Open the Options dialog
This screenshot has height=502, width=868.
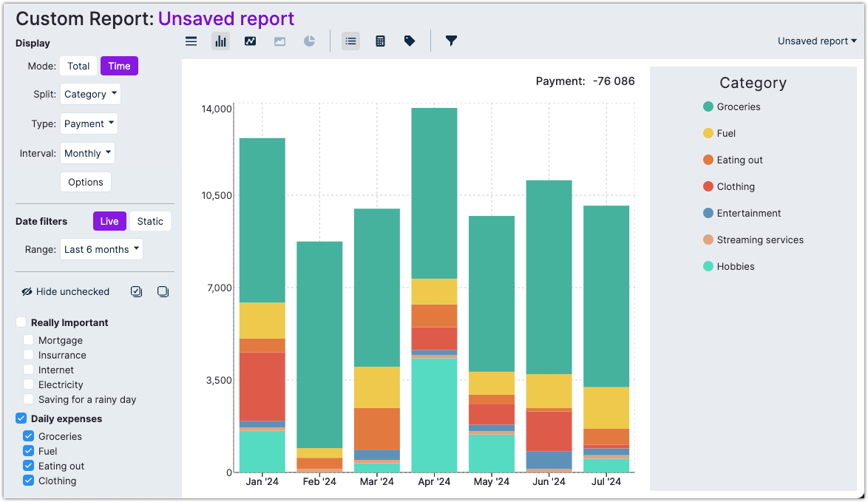click(85, 182)
